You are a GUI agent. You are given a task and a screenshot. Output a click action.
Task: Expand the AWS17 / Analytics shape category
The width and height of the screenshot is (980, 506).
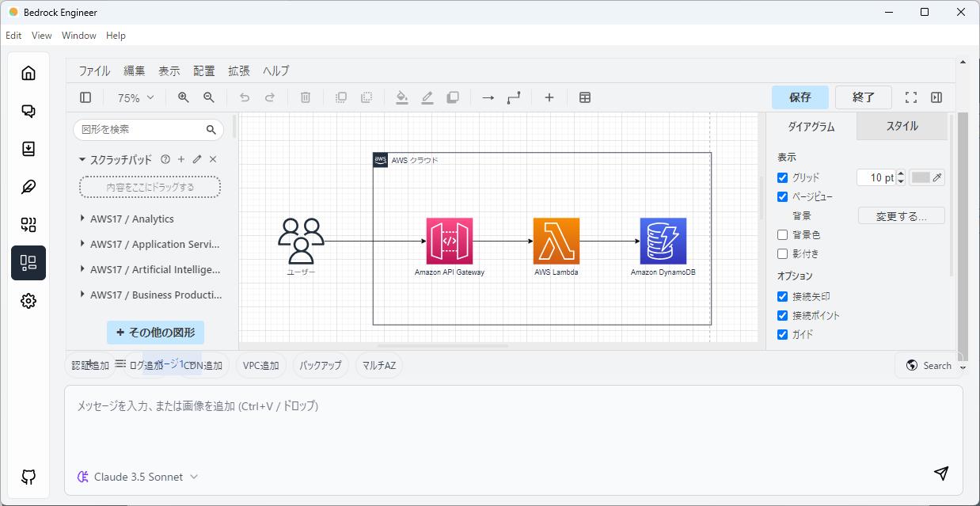click(127, 219)
